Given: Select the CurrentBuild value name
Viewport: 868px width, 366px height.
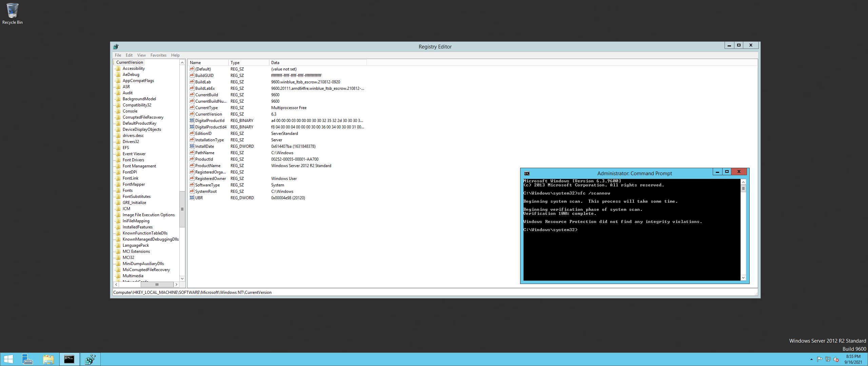Looking at the screenshot, I should (x=206, y=95).
